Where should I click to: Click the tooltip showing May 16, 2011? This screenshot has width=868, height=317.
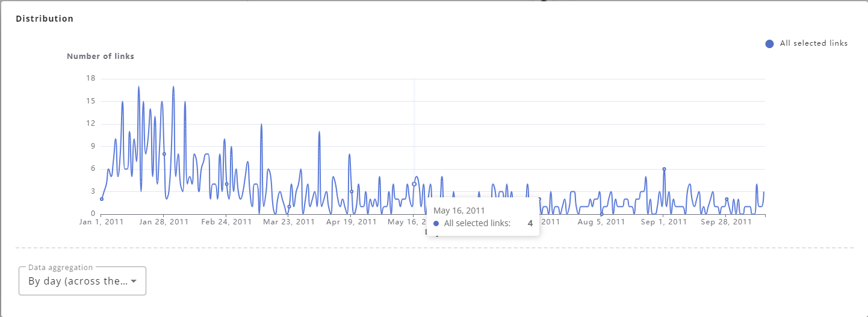pos(483,217)
